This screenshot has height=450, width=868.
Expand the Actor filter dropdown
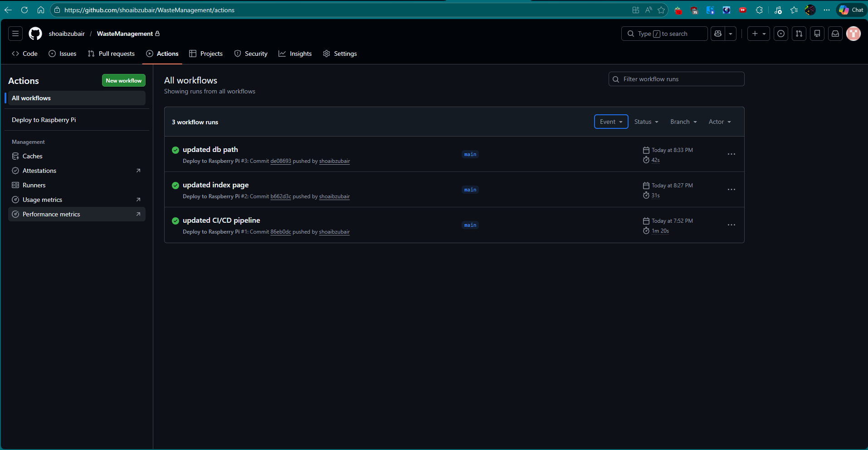720,122
